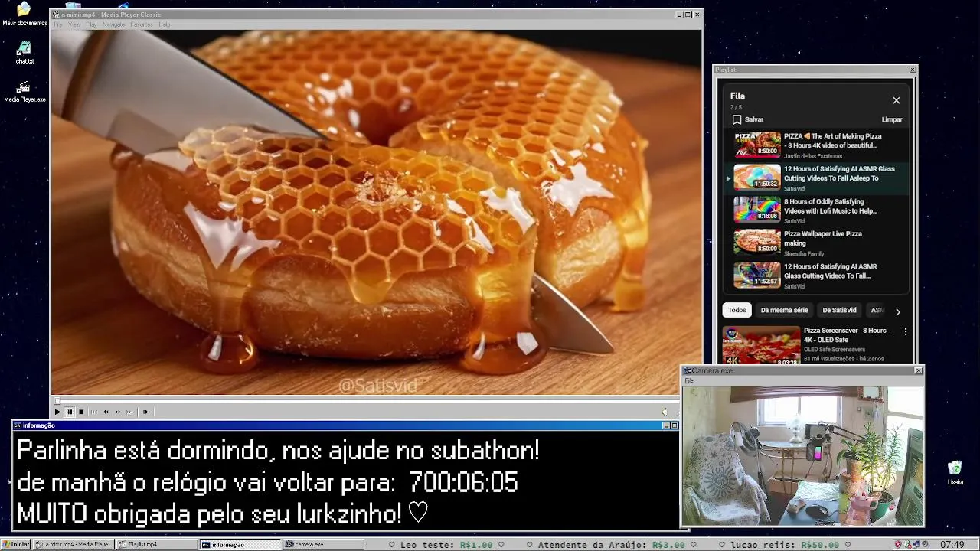Viewport: 980px width, 551px height.
Task: Click red system tray icon
Action: (898, 545)
